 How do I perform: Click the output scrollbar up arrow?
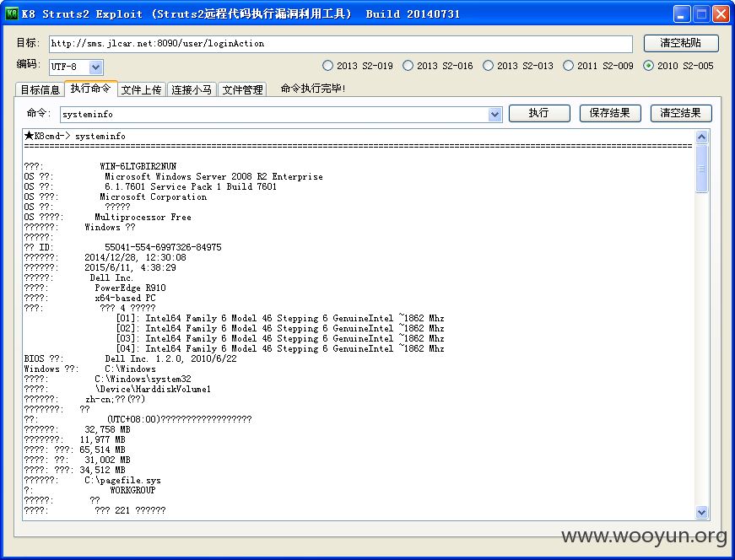click(x=702, y=137)
